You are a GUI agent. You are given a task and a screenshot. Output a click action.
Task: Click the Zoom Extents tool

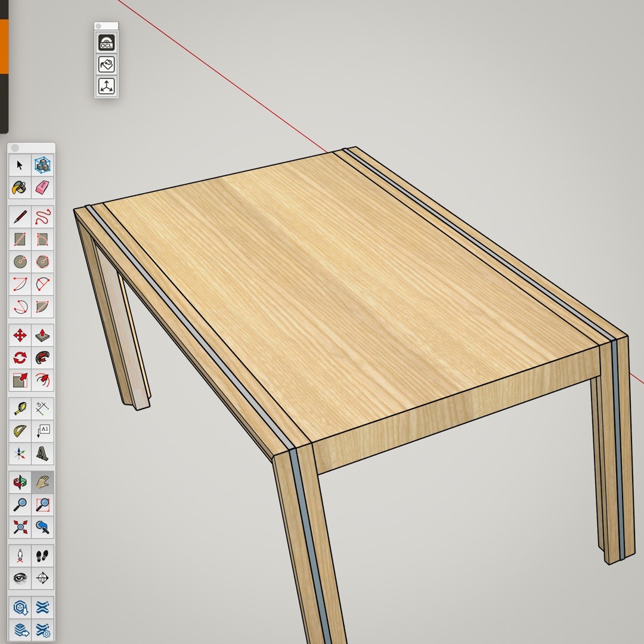pyautogui.click(x=20, y=527)
